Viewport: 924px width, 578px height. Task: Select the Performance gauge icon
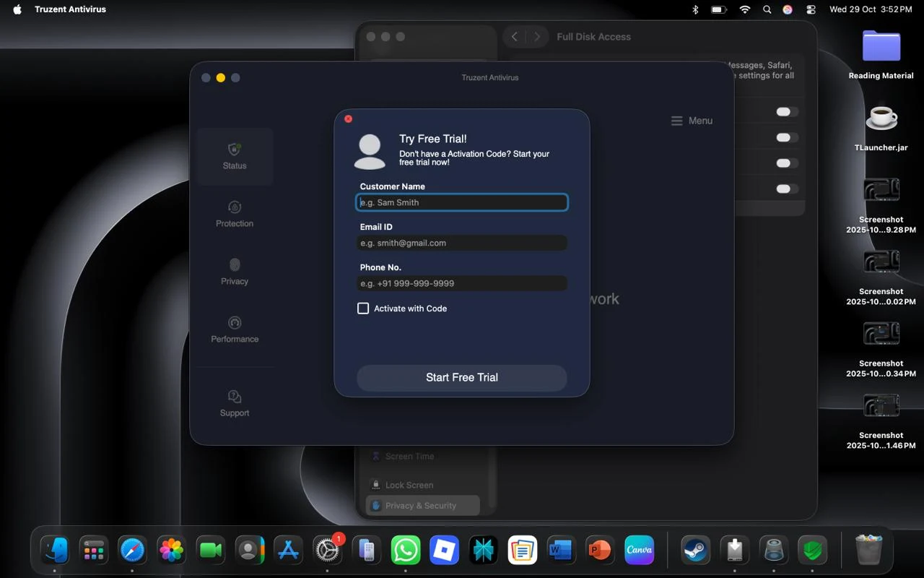(234, 323)
